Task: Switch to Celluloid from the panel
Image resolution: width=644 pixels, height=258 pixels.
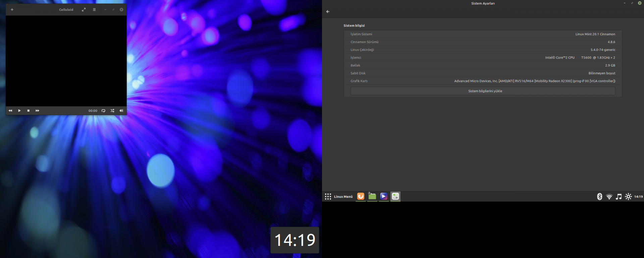Action: [x=384, y=197]
